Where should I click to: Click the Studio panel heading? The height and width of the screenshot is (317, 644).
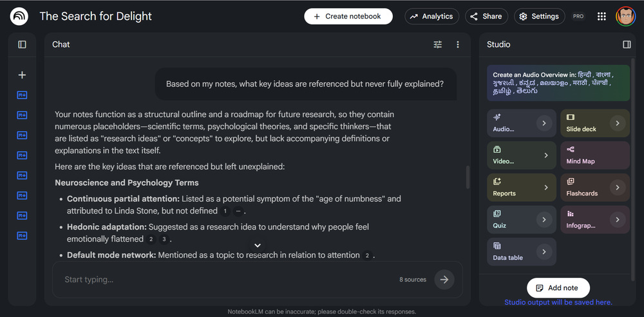(x=498, y=44)
